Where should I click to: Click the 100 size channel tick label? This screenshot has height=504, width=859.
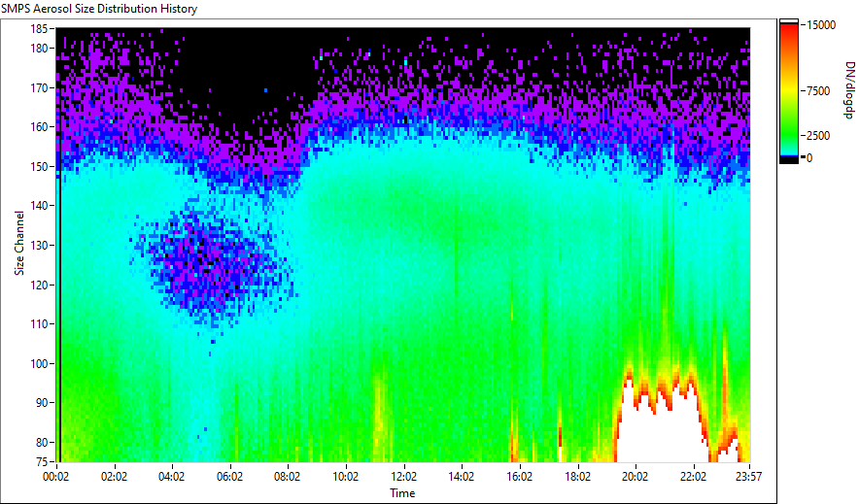41,363
